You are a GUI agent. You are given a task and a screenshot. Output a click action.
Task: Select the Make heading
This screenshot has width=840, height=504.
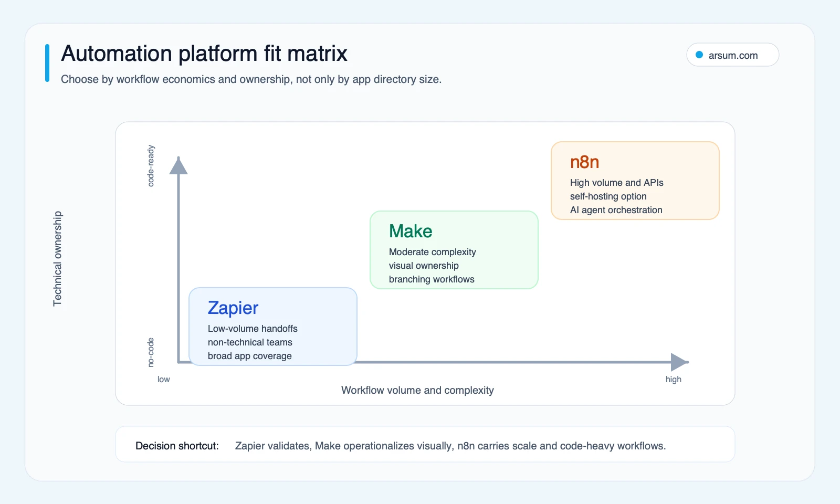pos(411,232)
